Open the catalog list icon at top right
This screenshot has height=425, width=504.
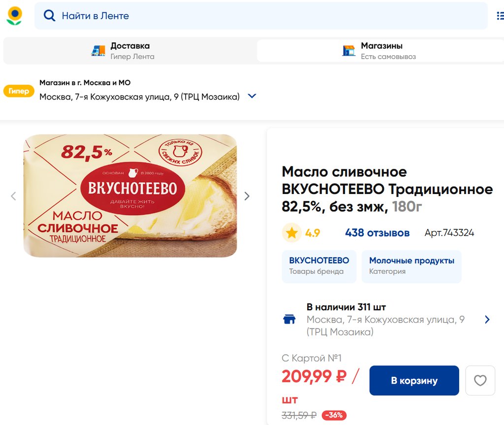(x=500, y=16)
